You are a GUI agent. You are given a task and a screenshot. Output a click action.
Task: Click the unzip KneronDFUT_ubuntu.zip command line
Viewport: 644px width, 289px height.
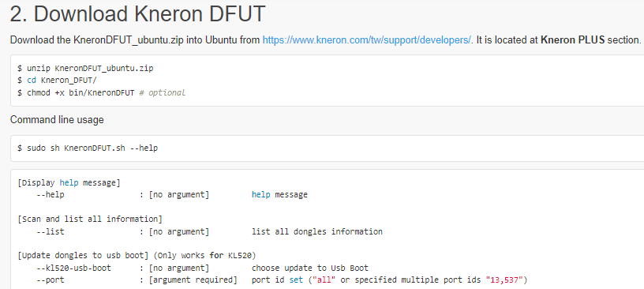tap(85, 68)
